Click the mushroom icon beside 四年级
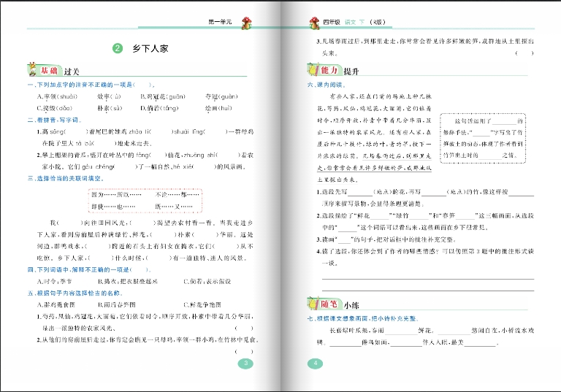The width and height of the screenshot is (561, 392). pyautogui.click(x=315, y=23)
